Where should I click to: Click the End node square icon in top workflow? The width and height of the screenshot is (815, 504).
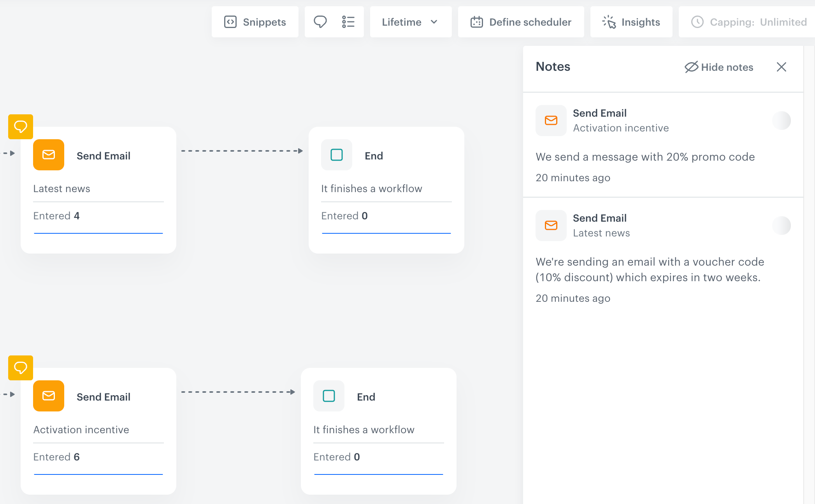[x=336, y=155]
